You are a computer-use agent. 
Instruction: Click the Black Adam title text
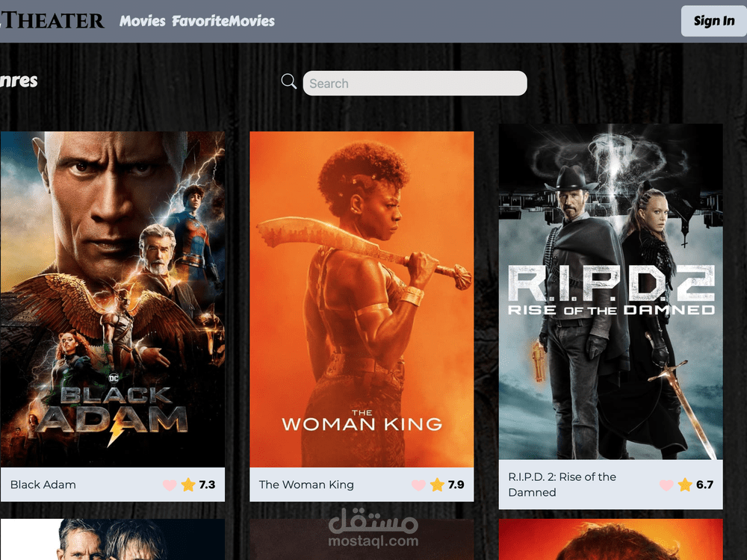coord(43,485)
